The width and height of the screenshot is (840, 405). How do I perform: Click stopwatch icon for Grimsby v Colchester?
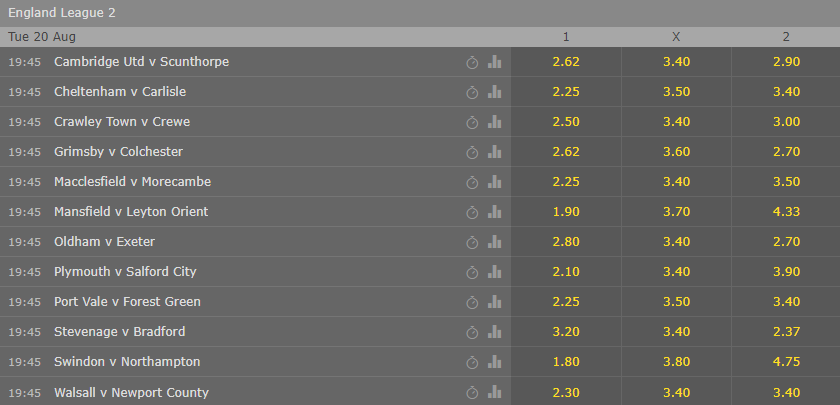coord(472,152)
